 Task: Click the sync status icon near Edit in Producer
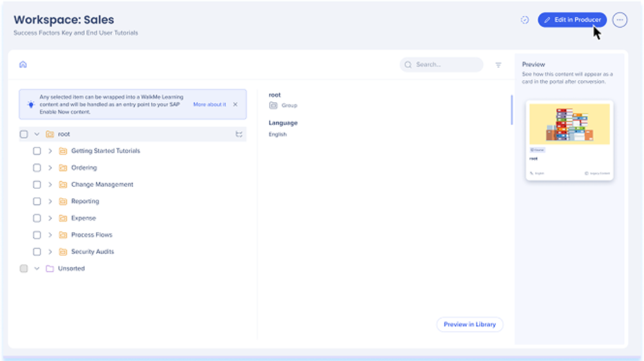pyautogui.click(x=525, y=20)
